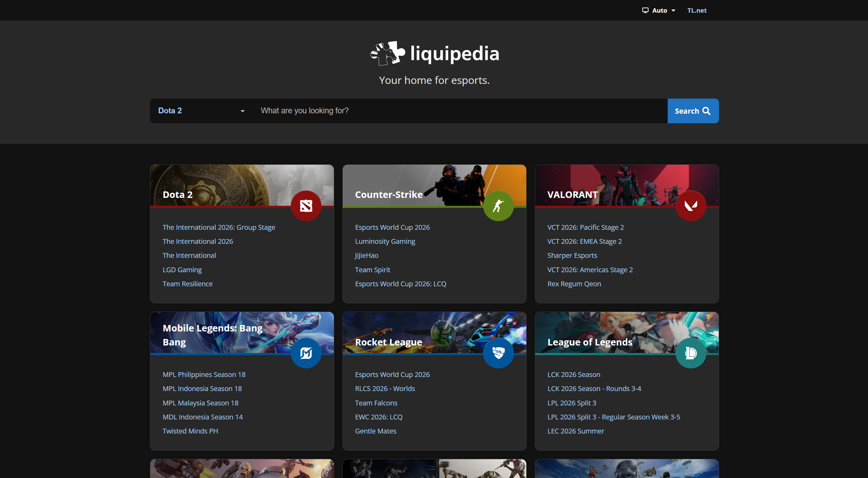Click the magnifier icon in the Search button
Image resolution: width=868 pixels, height=478 pixels.
pos(706,111)
